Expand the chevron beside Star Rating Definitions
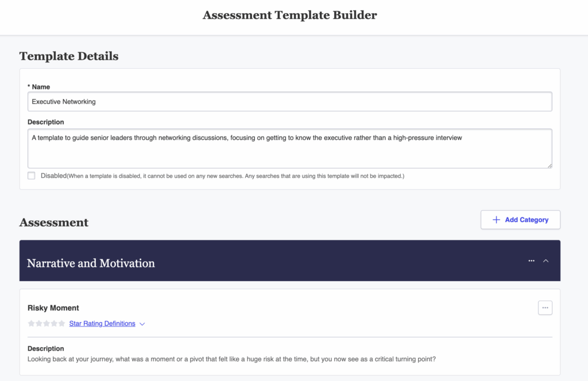The image size is (588, 381). [x=142, y=324]
